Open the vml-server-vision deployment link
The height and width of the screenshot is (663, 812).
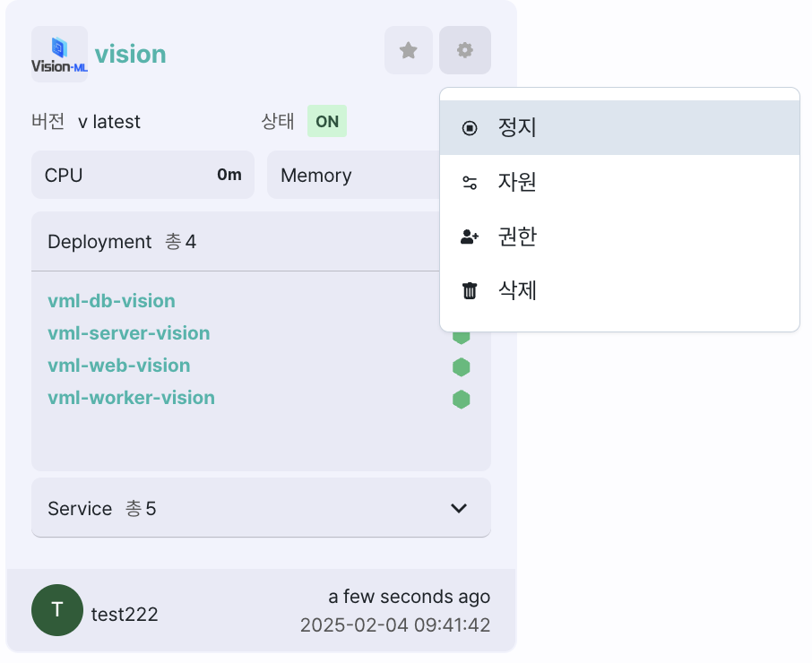128,333
